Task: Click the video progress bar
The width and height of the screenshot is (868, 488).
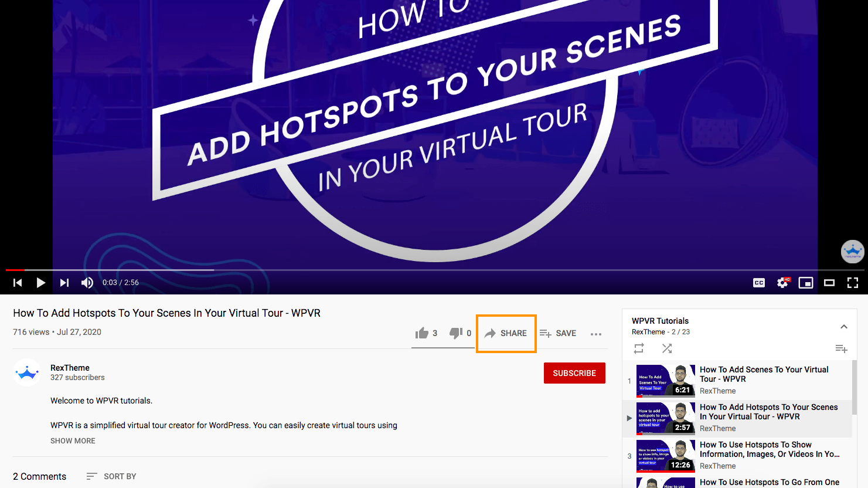Action: click(434, 270)
